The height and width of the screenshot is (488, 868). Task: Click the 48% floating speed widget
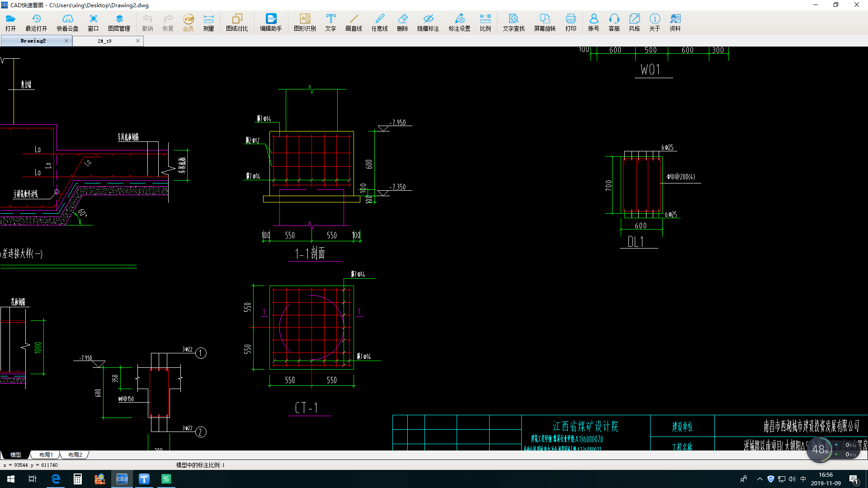pyautogui.click(x=820, y=449)
